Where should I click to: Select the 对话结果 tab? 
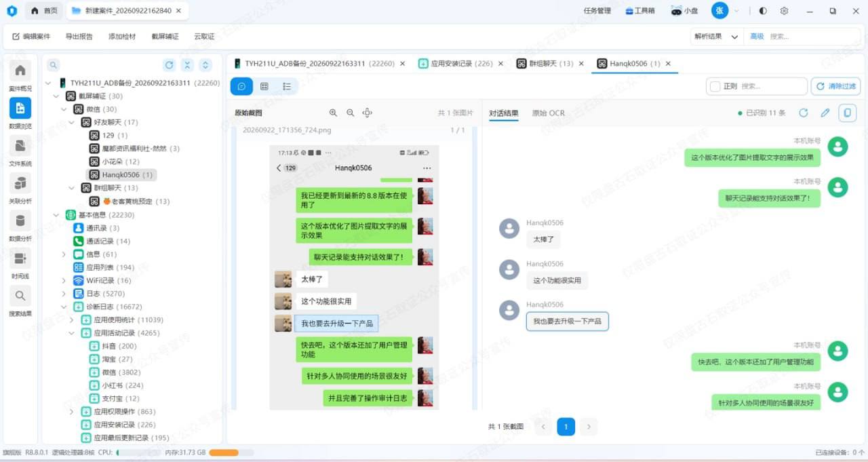tap(504, 113)
